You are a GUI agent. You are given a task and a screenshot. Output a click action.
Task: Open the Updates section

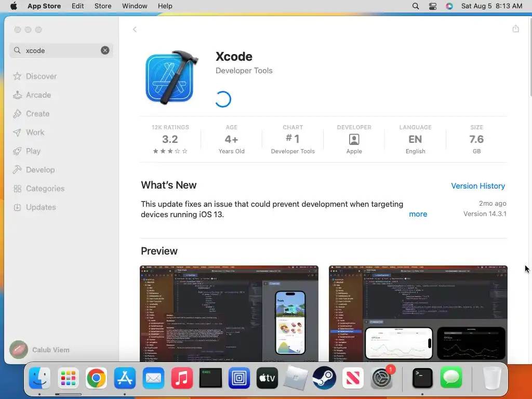34,207
